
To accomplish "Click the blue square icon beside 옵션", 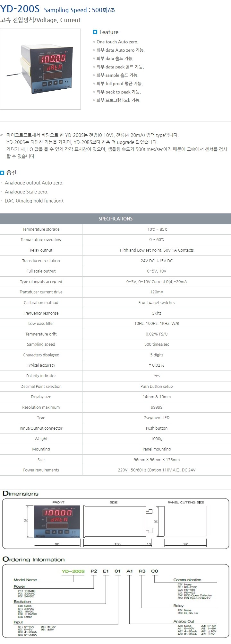I will tap(2, 173).
